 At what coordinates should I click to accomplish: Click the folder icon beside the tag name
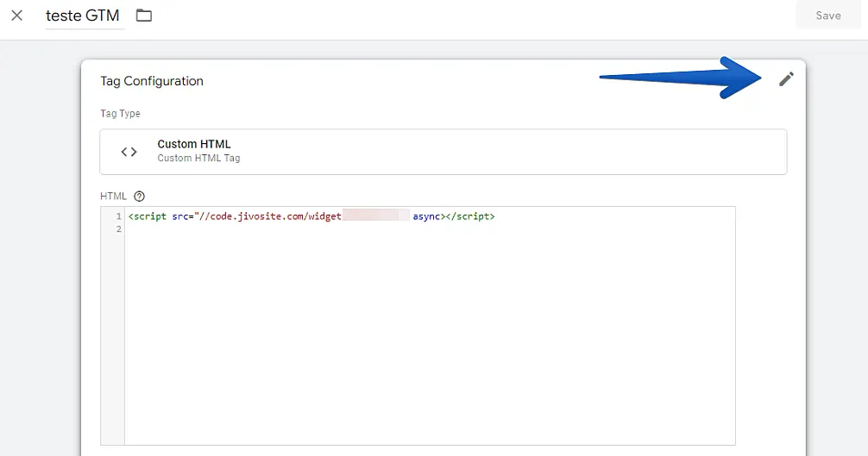click(144, 16)
